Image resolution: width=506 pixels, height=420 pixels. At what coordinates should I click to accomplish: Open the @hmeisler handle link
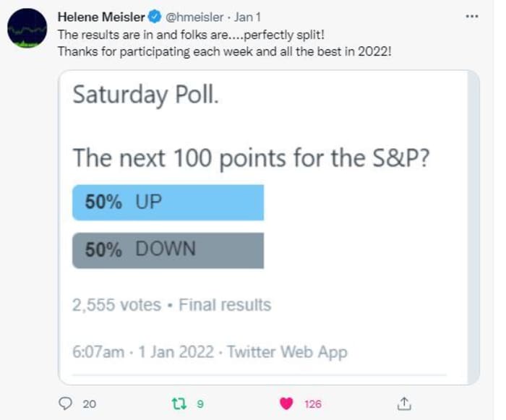[x=195, y=16]
